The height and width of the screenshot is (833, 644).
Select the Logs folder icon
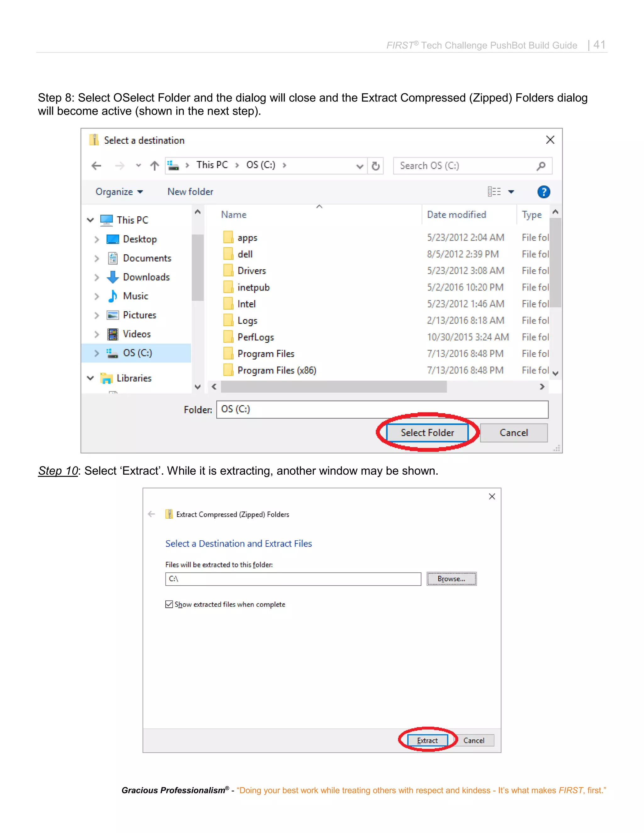click(x=228, y=320)
